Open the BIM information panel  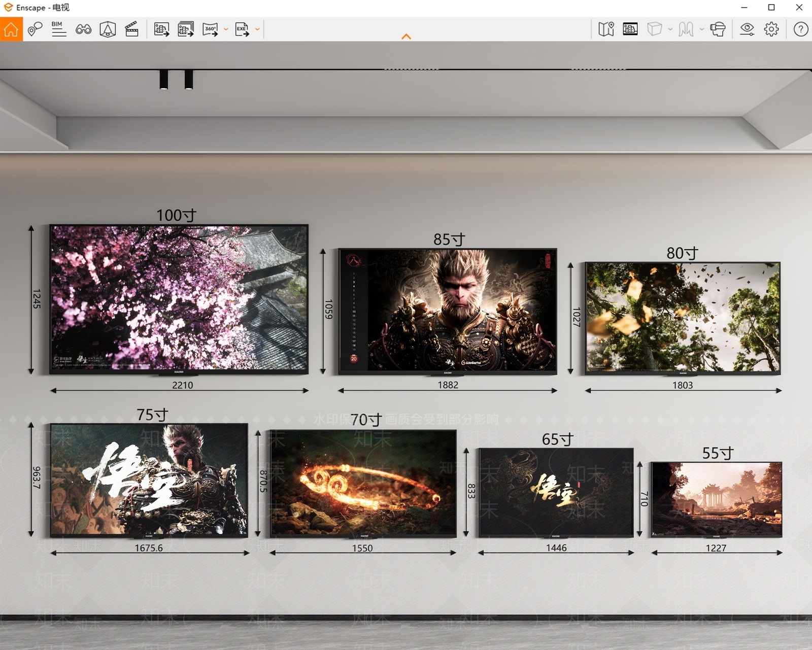coord(59,29)
